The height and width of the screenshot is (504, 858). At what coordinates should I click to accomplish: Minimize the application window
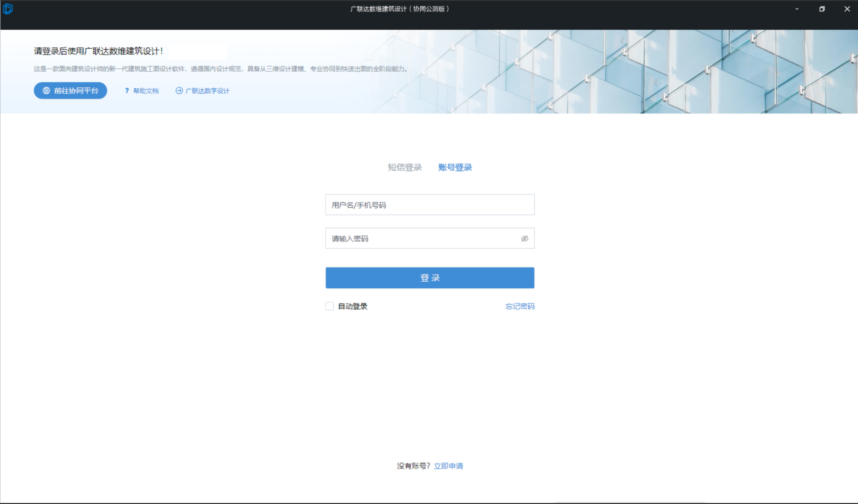coord(797,9)
